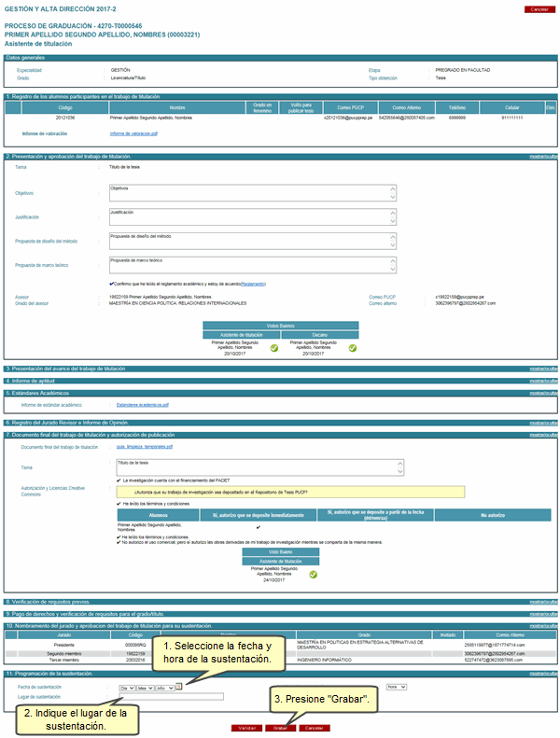Click the 'Invitado' column header in jury table
This screenshot has width=560, height=738.
pyautogui.click(x=447, y=635)
